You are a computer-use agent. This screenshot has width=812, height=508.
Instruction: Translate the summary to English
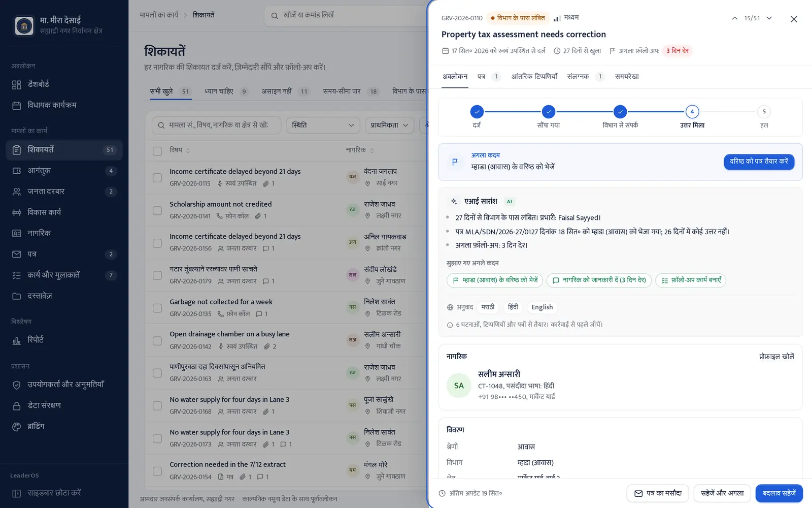542,307
